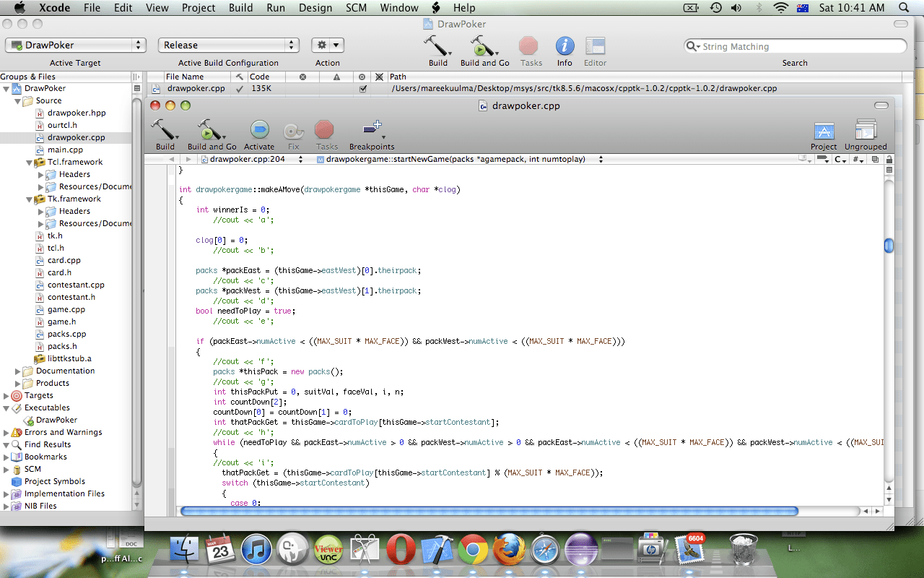Click the volume icon in menu bar
The height and width of the screenshot is (578, 924).
tap(736, 8)
